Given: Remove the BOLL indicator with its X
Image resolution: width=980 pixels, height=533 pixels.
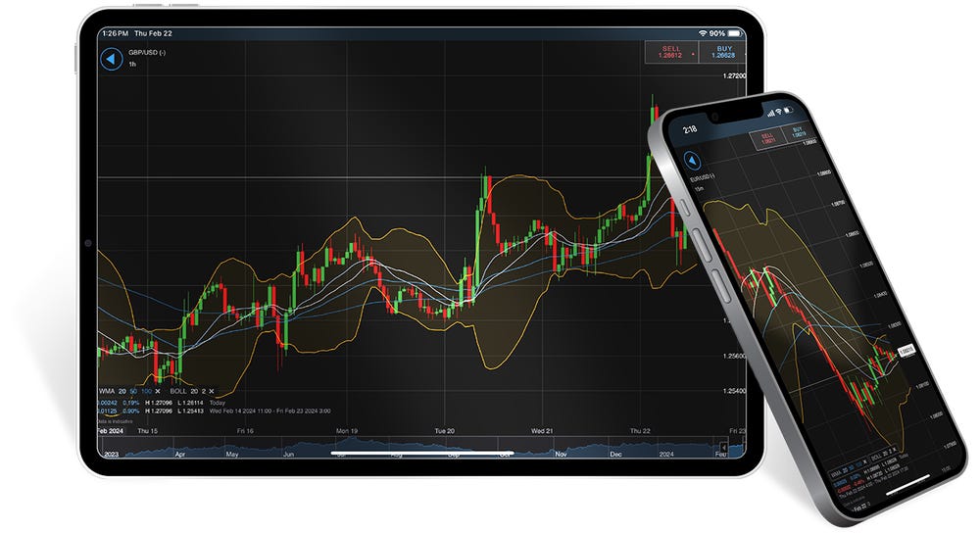Looking at the screenshot, I should [x=212, y=391].
